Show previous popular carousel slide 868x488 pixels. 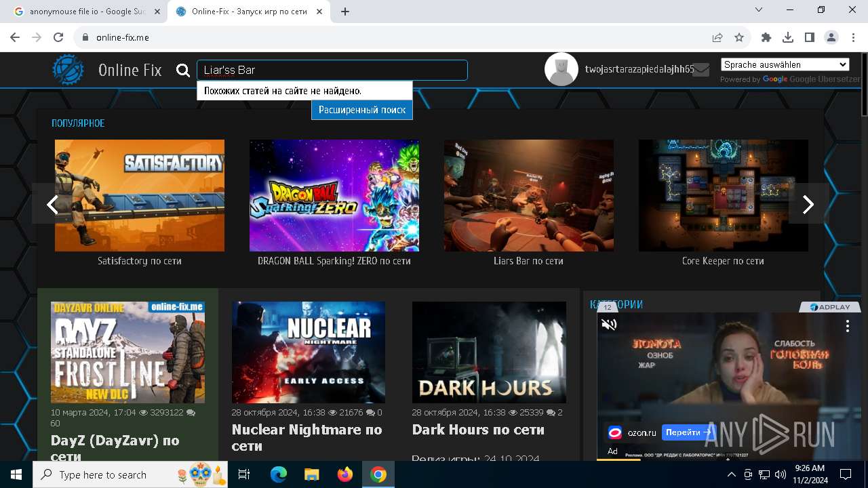[x=52, y=204]
